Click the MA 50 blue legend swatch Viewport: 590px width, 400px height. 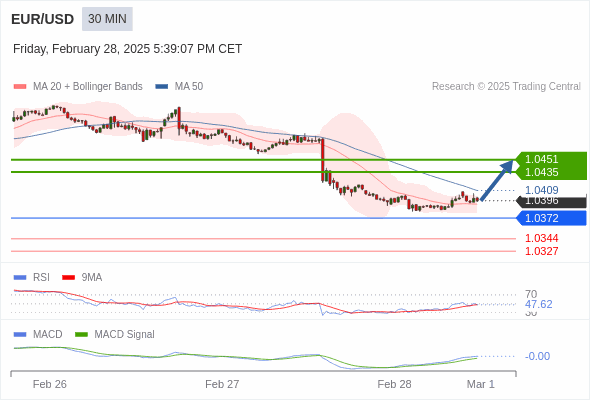coord(162,87)
